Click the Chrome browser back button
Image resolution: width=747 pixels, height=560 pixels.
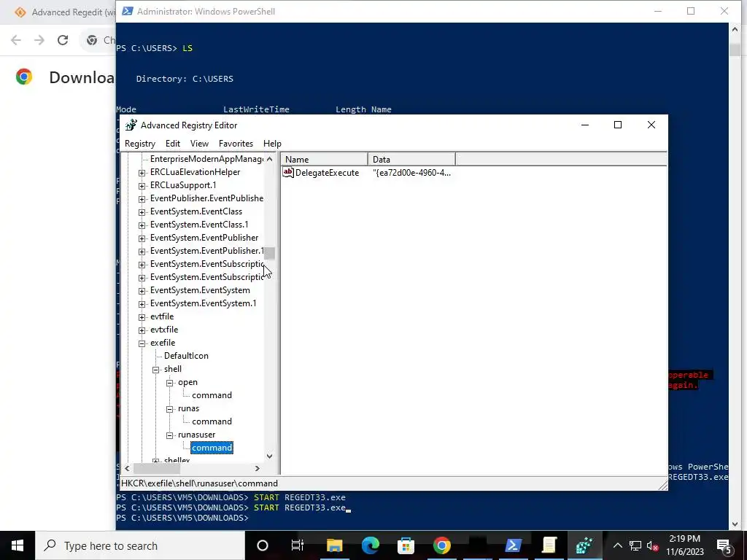[x=16, y=40]
